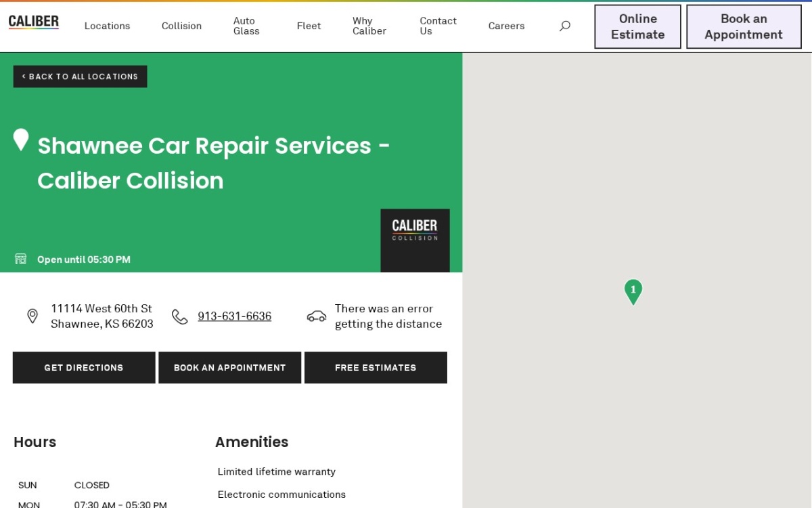Open the Auto Glass menu
Image resolution: width=812 pixels, height=508 pixels.
pos(246,26)
